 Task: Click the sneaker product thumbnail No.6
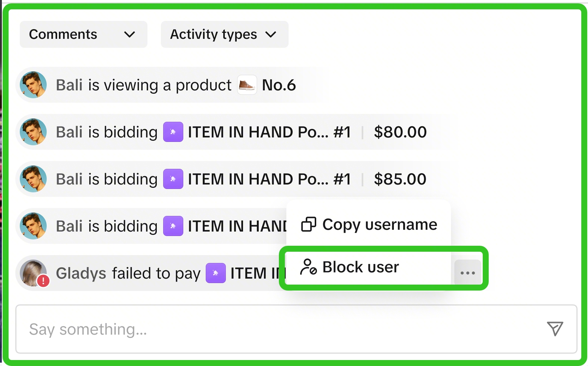(x=247, y=85)
